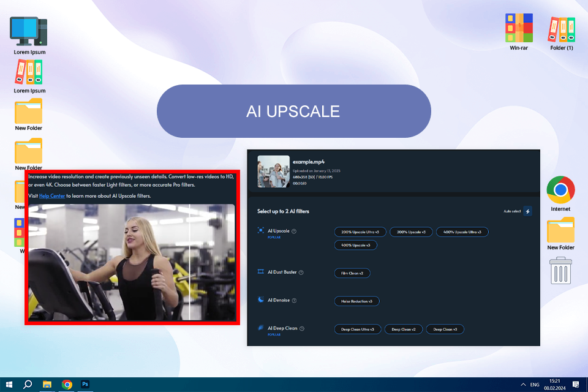Click the AI Dust Buster film icon

pos(261,271)
